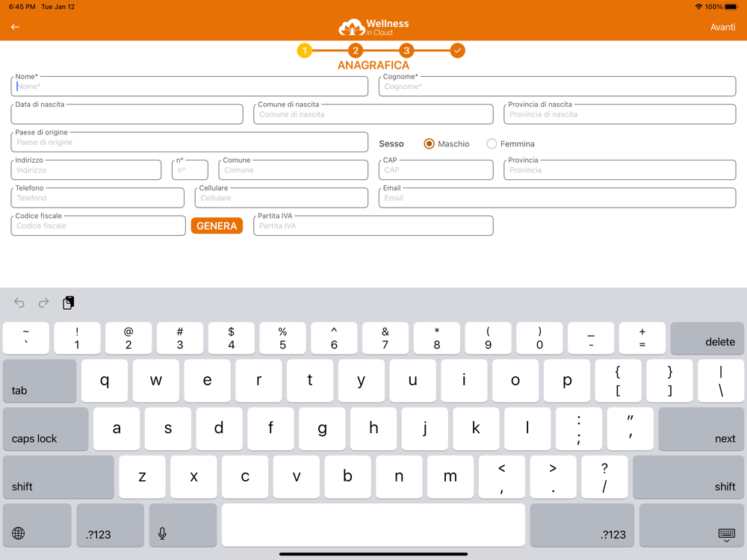Image resolution: width=747 pixels, height=560 pixels.
Task: Focus the Provincia address field
Action: [x=620, y=170]
